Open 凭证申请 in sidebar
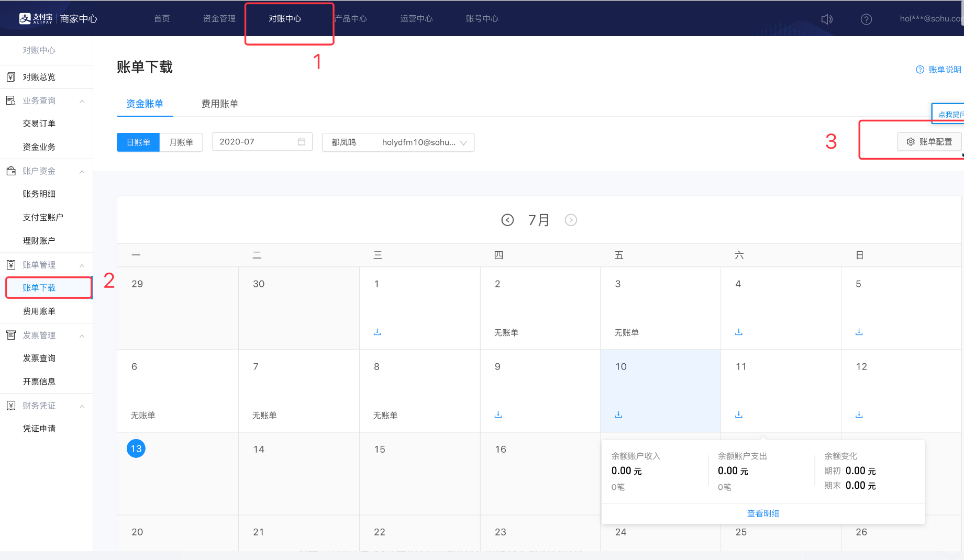Image resolution: width=964 pixels, height=560 pixels. coord(39,429)
